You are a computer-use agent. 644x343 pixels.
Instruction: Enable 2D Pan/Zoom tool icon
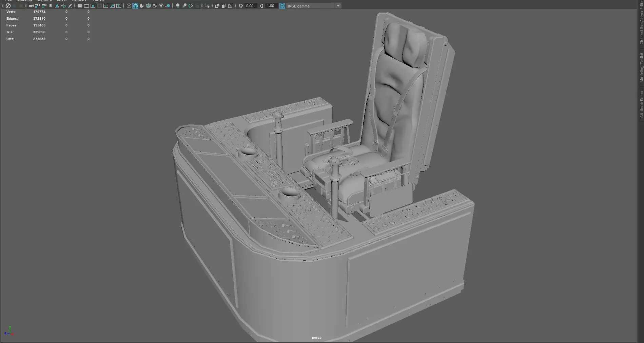63,6
